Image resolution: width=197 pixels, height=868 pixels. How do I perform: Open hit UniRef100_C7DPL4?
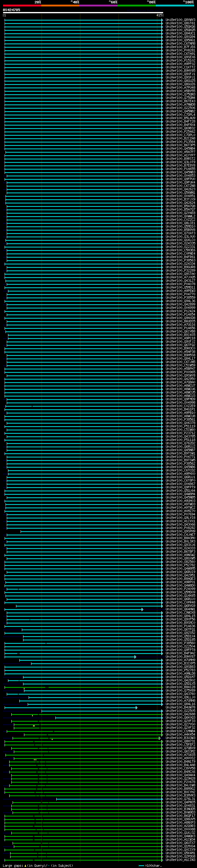pos(180,115)
